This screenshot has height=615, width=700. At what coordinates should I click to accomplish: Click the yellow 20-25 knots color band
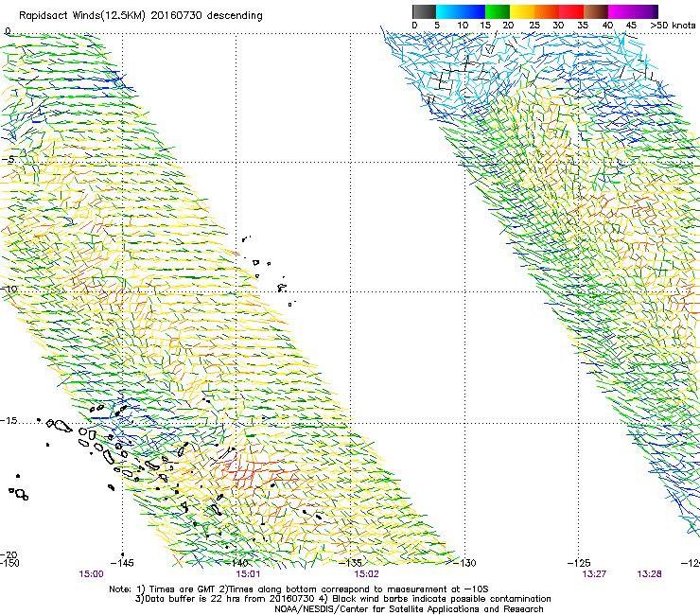tap(522, 11)
